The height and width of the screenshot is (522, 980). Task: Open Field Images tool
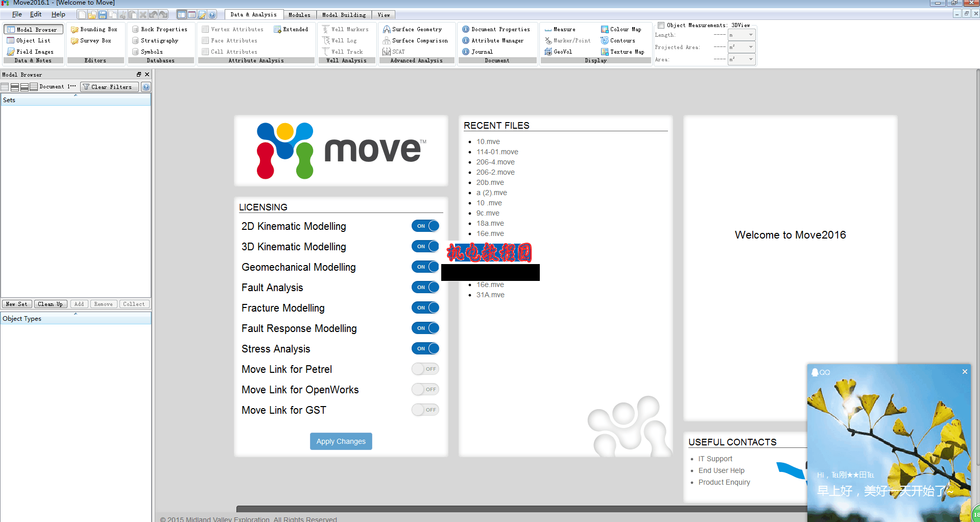(30, 52)
